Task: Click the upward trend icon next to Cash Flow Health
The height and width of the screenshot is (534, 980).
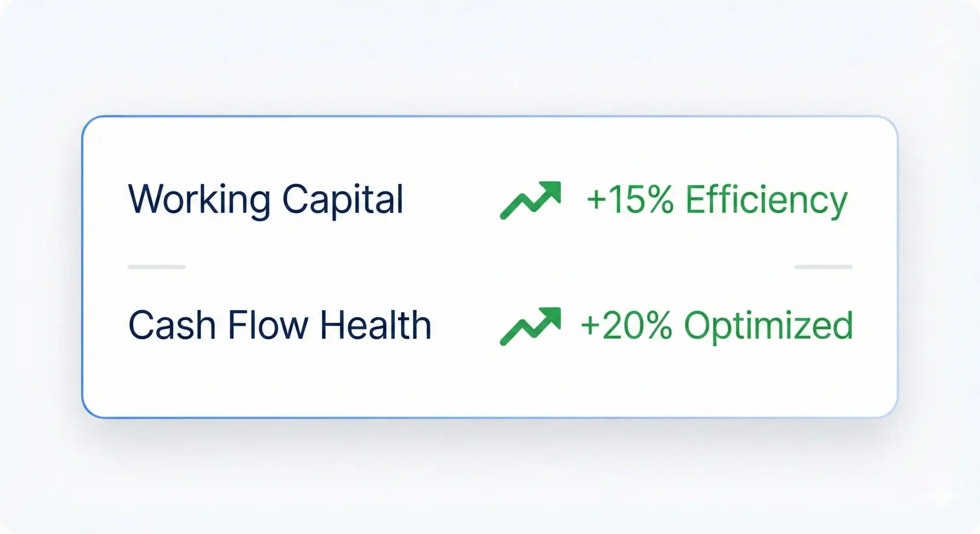Action: 531,326
